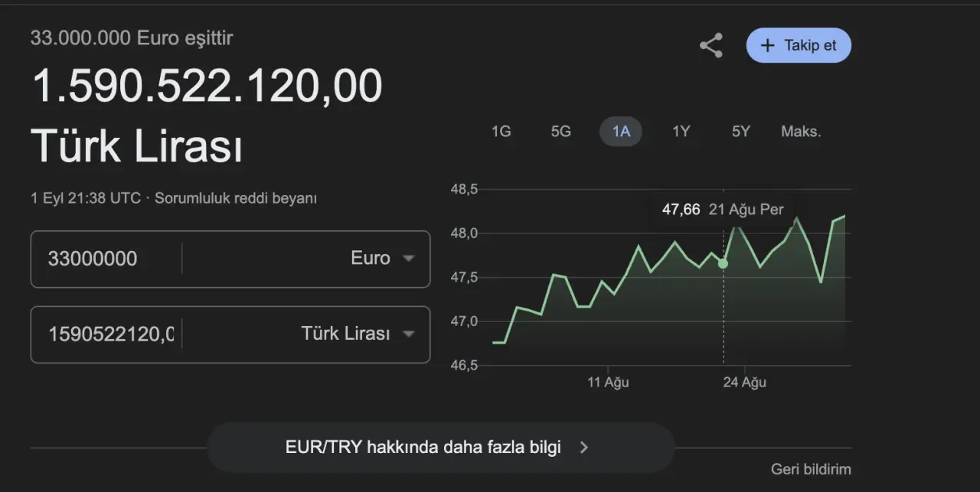Click the Euro amount input field
The image size is (980, 492).
107,259
